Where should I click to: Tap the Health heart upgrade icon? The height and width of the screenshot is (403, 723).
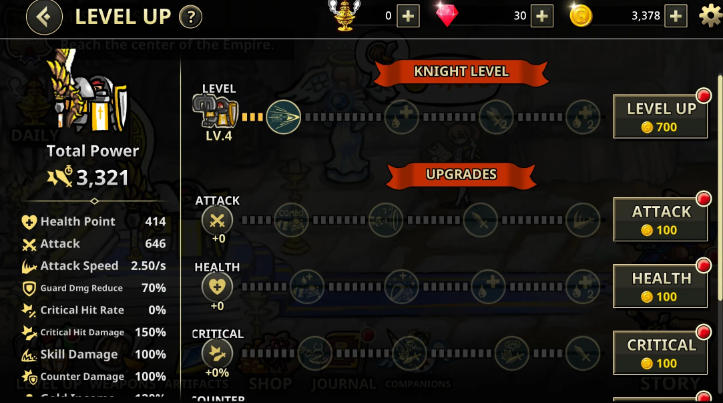point(217,287)
